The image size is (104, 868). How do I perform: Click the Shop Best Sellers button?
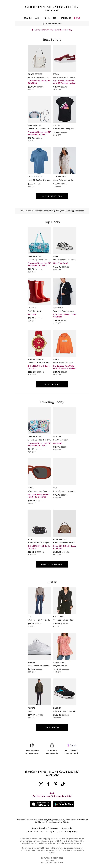[52, 196]
